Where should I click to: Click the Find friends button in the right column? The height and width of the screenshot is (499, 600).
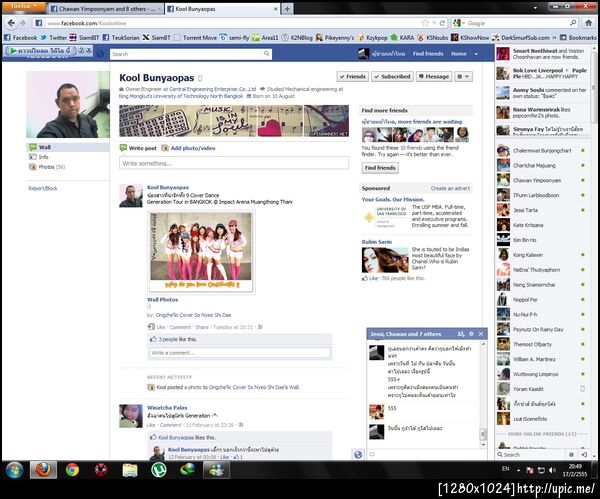coord(380,168)
